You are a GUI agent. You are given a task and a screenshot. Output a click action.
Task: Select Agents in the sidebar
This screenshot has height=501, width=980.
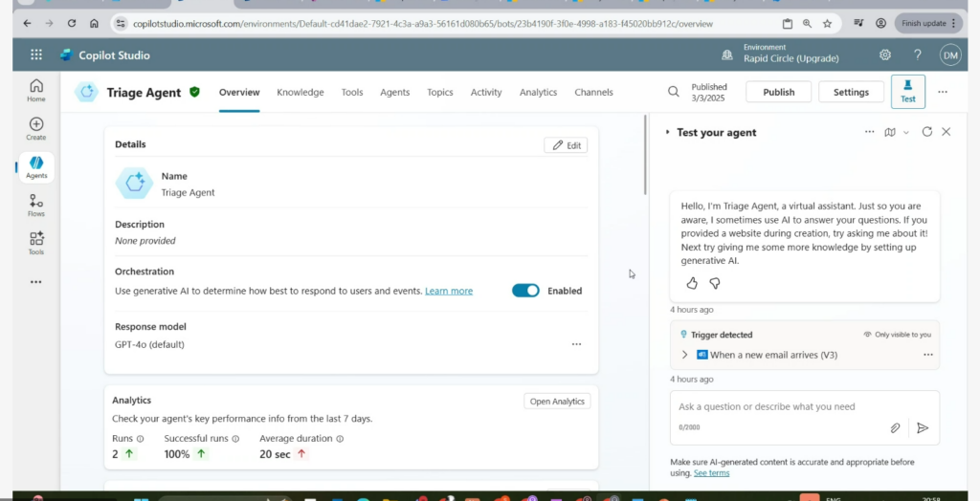pos(36,167)
